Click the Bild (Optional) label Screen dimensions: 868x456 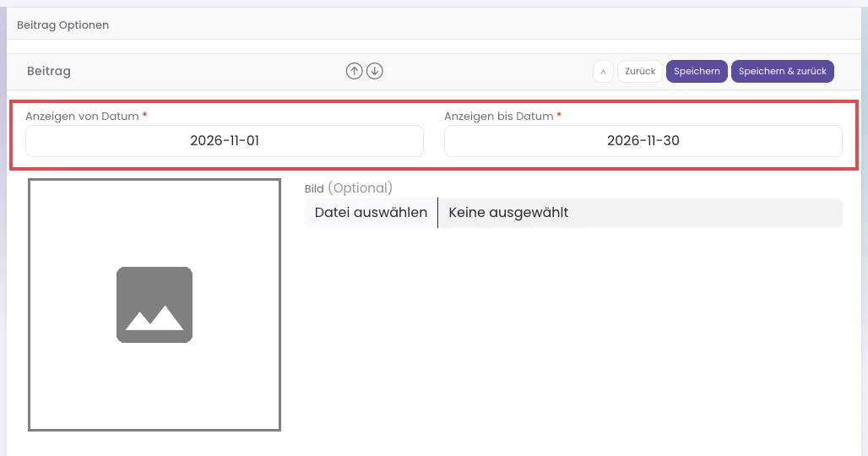coord(348,188)
